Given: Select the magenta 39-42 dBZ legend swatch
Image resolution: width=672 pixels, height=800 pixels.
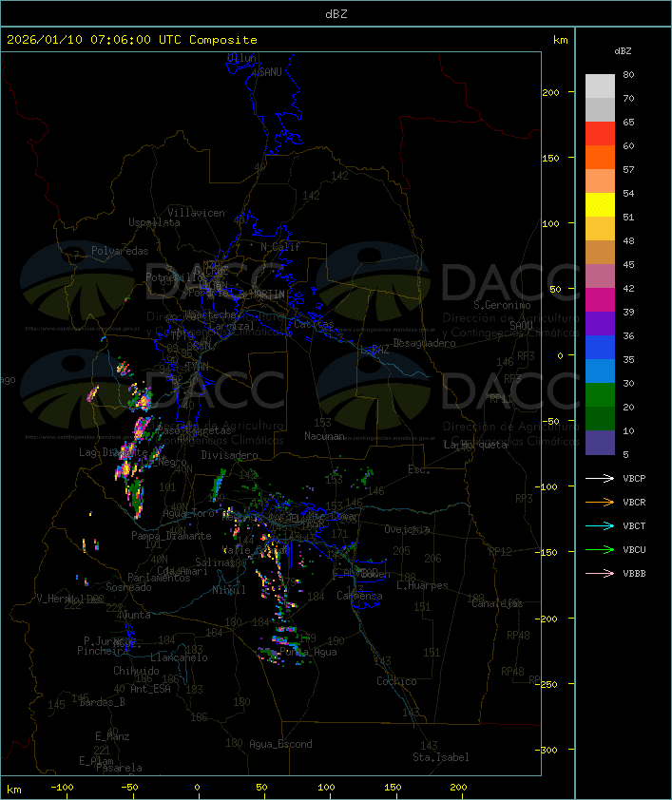Looking at the screenshot, I should [600, 300].
